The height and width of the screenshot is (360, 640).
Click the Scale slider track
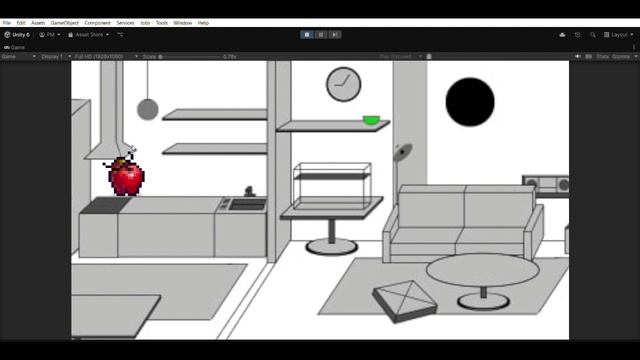(190, 57)
